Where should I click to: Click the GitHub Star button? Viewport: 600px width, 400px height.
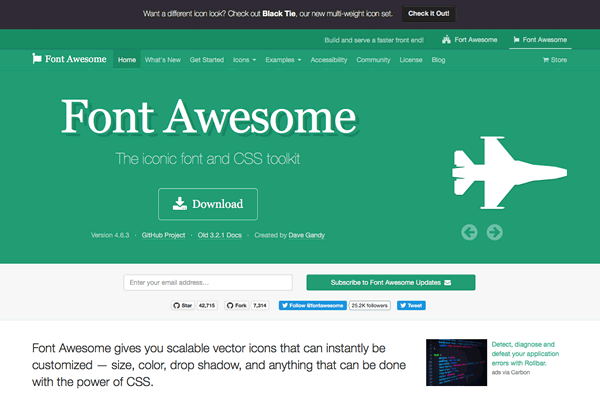[183, 305]
